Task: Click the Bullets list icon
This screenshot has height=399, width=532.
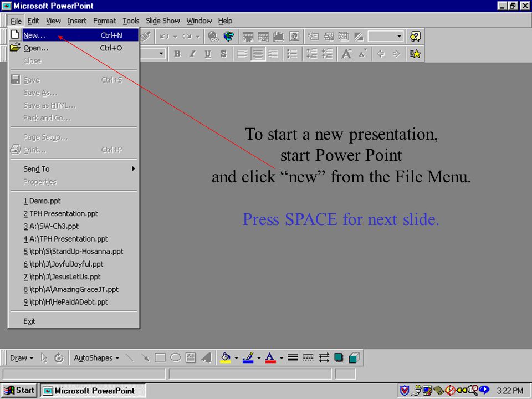Action: [292, 54]
